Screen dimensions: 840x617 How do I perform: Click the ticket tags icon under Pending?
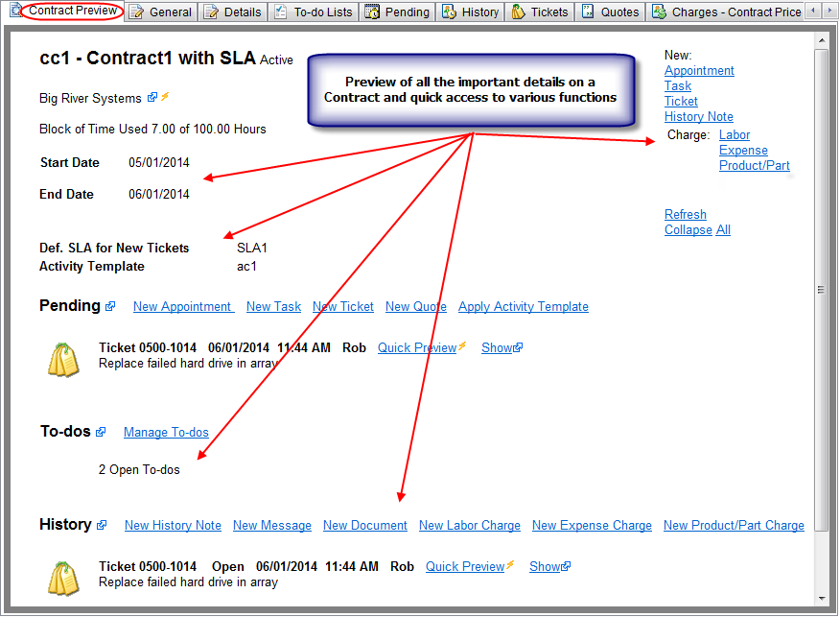63,359
